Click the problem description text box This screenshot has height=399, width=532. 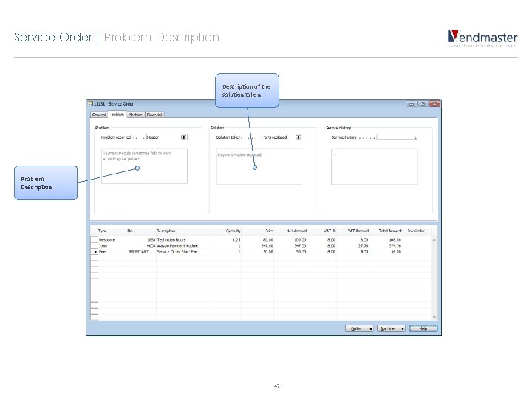coord(144,166)
